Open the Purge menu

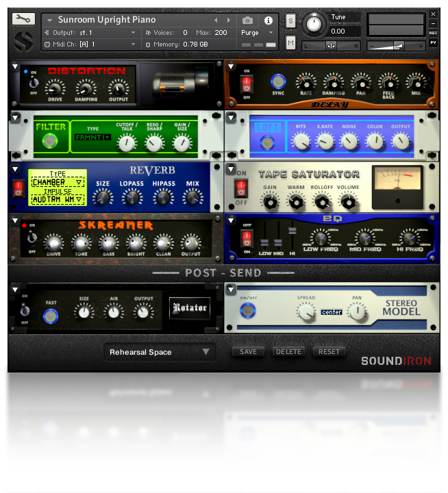pyautogui.click(x=257, y=33)
